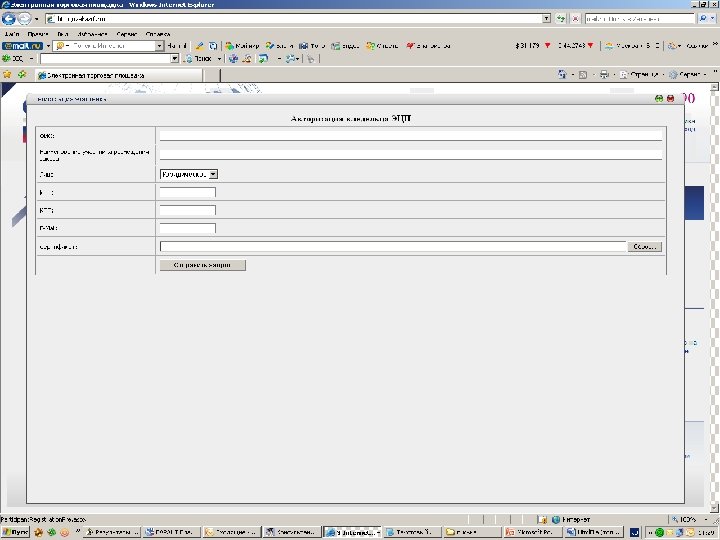Screen dimensions: 720x540
Task: Click the IE search box field
Action: click(x=640, y=19)
